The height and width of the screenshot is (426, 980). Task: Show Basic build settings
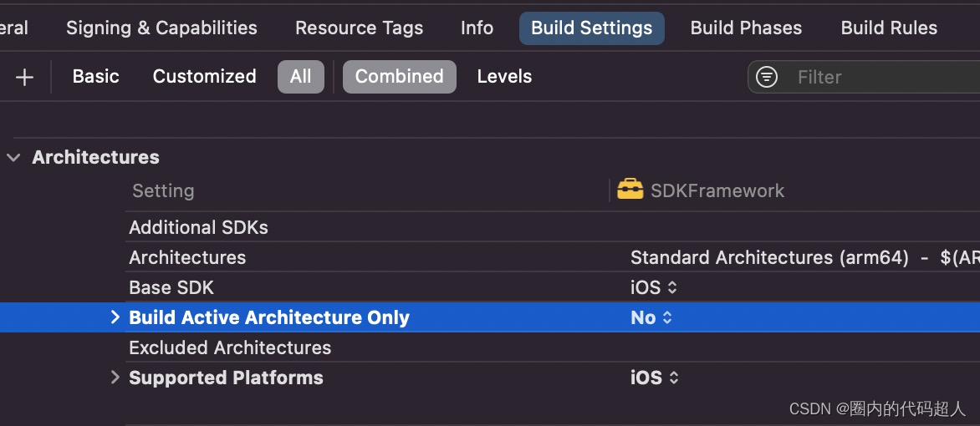pos(95,76)
